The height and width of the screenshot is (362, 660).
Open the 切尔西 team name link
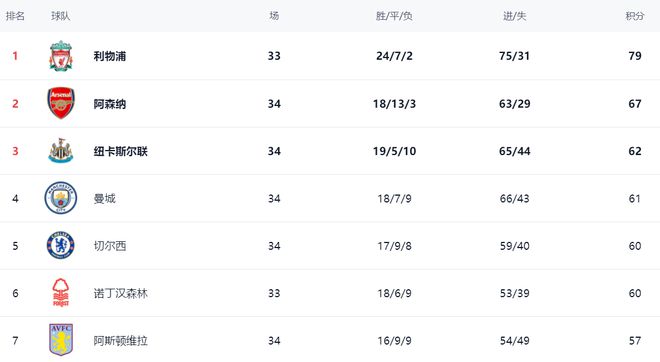110,246
